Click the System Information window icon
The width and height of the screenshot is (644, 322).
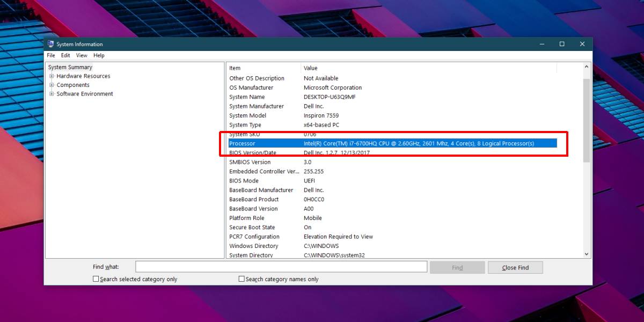(50, 44)
